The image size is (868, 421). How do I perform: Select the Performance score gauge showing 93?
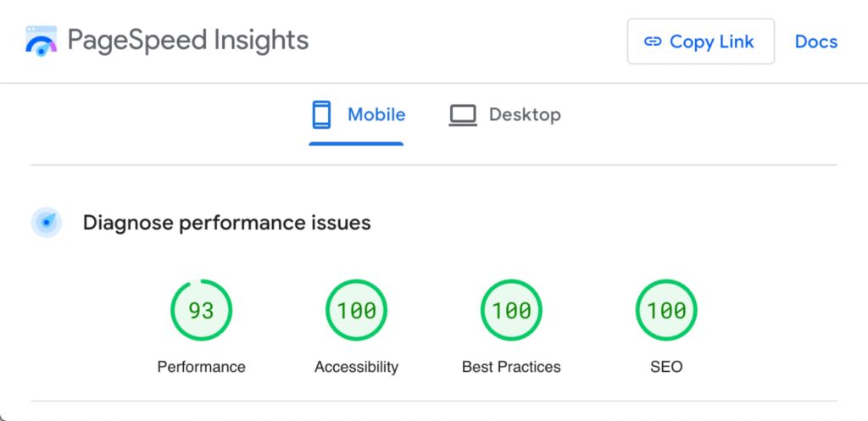tap(201, 311)
